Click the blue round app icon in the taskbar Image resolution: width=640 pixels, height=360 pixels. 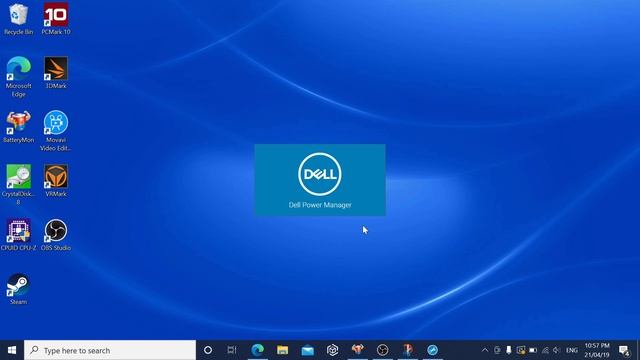click(x=432, y=350)
